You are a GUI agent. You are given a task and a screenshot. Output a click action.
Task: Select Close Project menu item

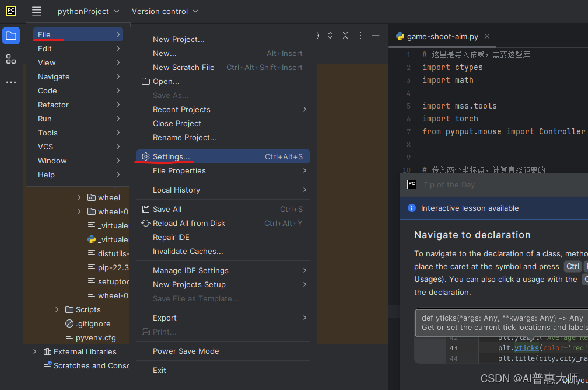223,124
